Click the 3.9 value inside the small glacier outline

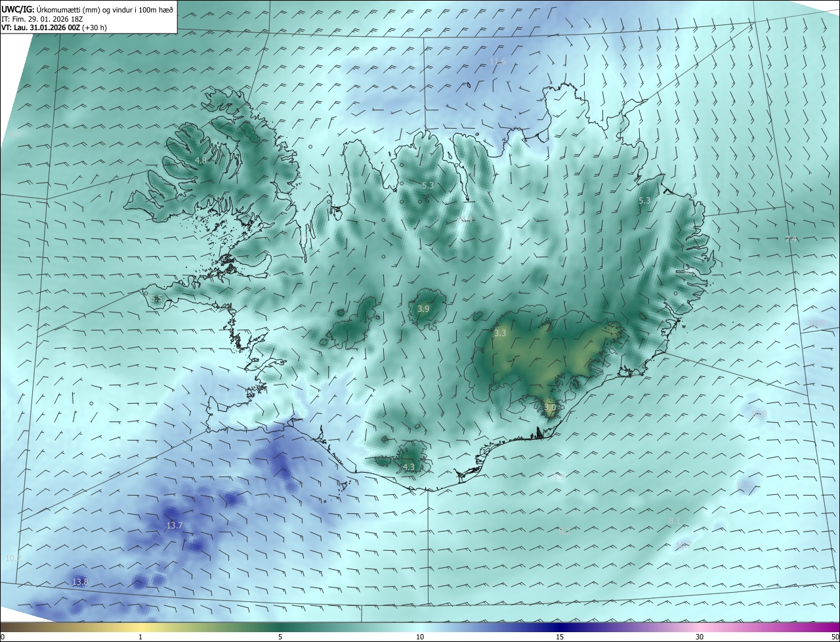(423, 309)
